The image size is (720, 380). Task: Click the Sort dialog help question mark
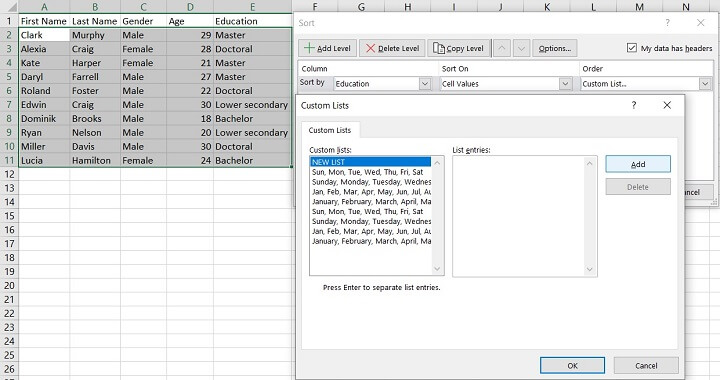click(667, 23)
